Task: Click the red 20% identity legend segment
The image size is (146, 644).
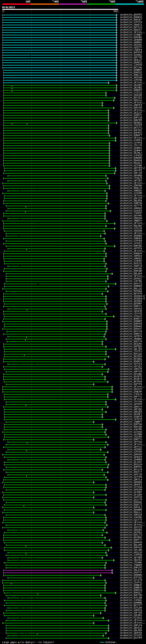Action: [x=16, y=4]
